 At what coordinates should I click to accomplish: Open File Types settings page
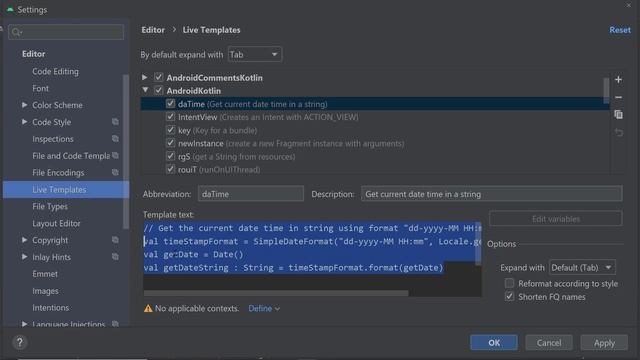(x=50, y=207)
